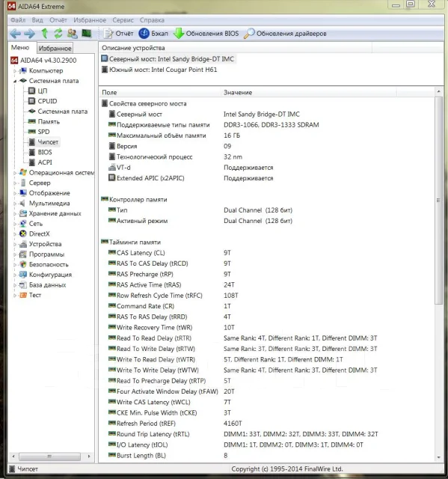
Task: Select the Максимальный объём памяти row
Action: (x=267, y=135)
